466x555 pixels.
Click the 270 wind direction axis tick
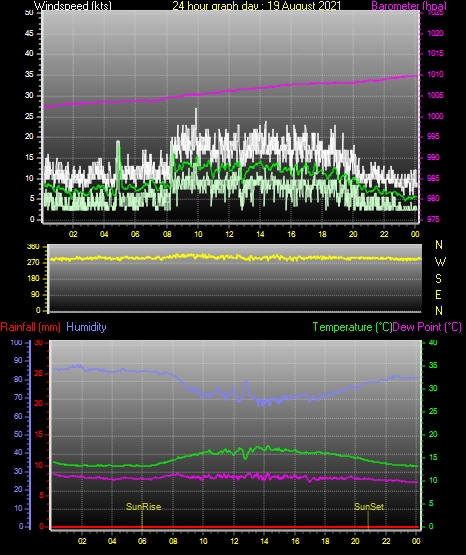(x=33, y=263)
